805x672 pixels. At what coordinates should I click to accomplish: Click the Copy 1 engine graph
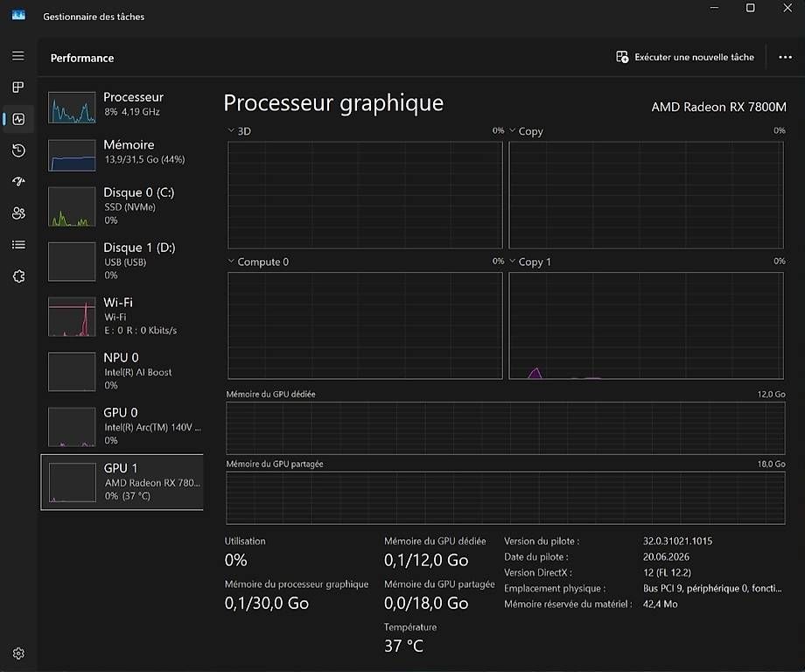tap(646, 325)
